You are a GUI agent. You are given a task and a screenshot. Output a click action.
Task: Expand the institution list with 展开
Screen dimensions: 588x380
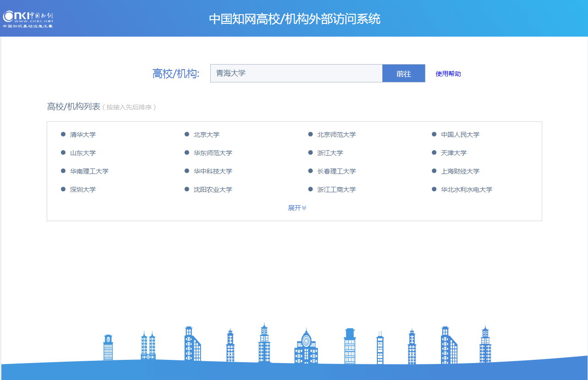click(x=297, y=208)
